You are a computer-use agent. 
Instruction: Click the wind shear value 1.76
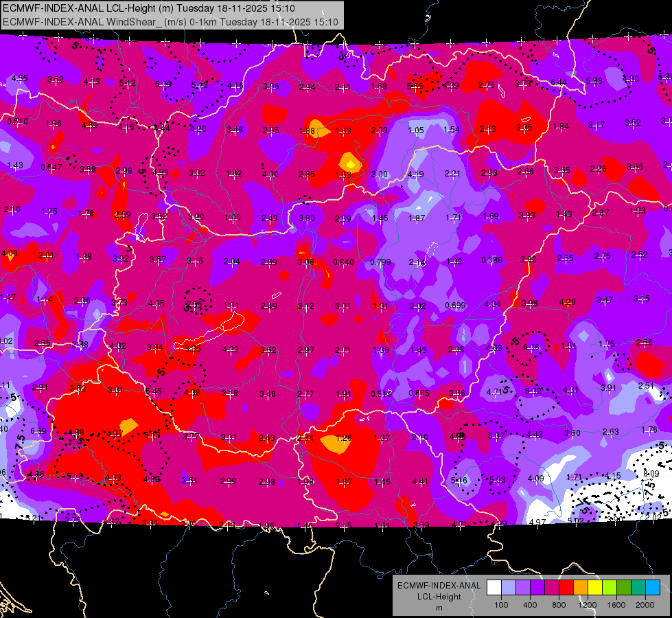(x=649, y=430)
